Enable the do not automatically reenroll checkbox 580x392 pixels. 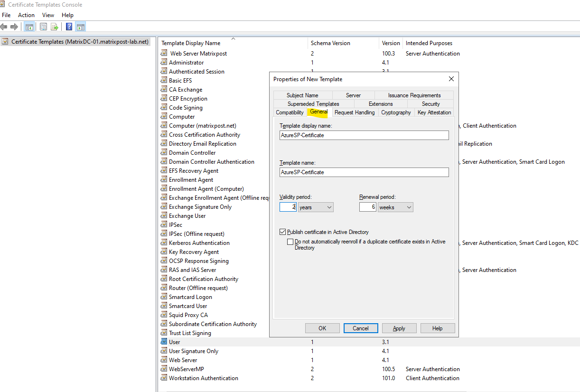(x=290, y=242)
